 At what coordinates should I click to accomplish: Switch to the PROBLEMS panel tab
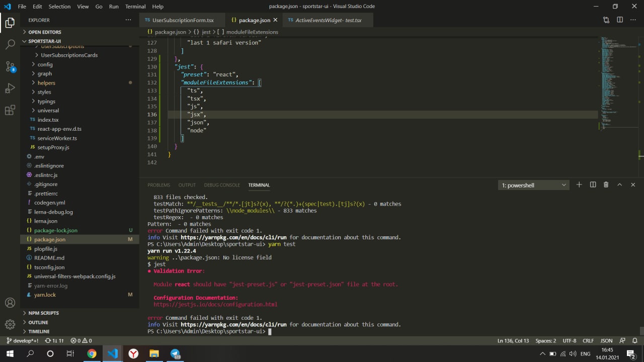pyautogui.click(x=158, y=185)
